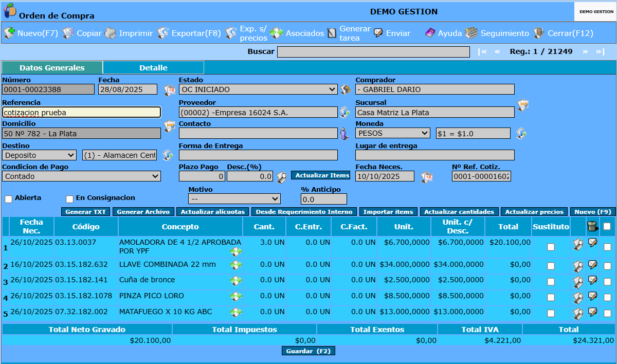Click the icon beside the Sucursal field
This screenshot has height=364, width=617.
coord(523,105)
